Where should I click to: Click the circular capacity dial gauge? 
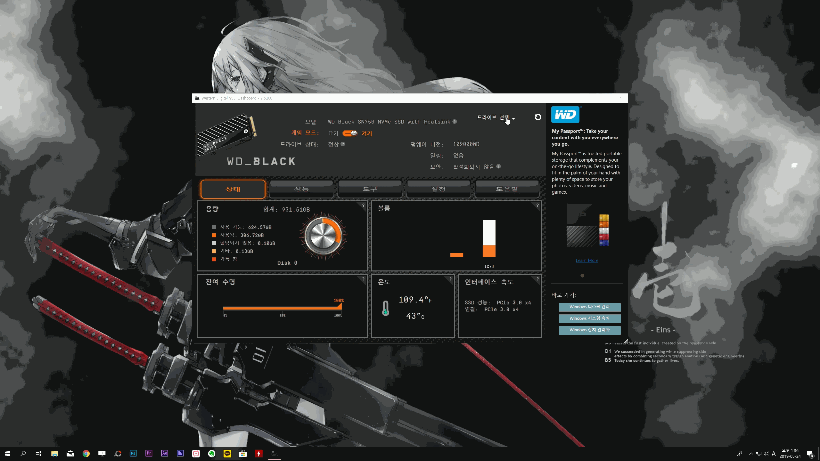click(323, 236)
